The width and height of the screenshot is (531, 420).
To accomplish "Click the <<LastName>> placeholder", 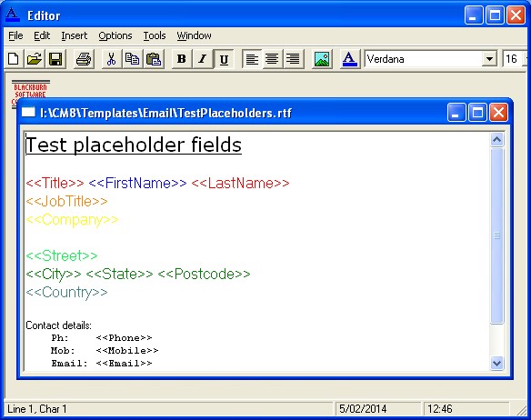I will pyautogui.click(x=240, y=184).
